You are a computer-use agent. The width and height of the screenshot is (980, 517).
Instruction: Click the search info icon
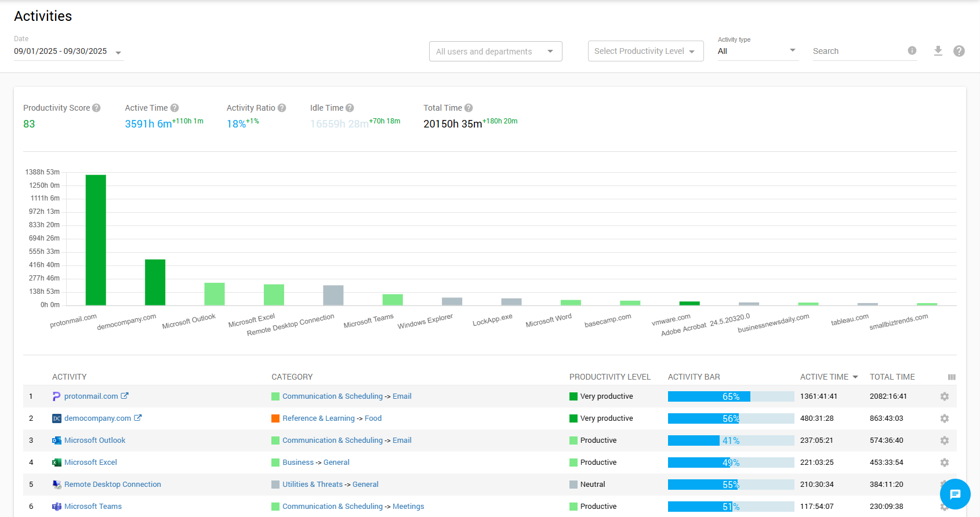click(912, 50)
